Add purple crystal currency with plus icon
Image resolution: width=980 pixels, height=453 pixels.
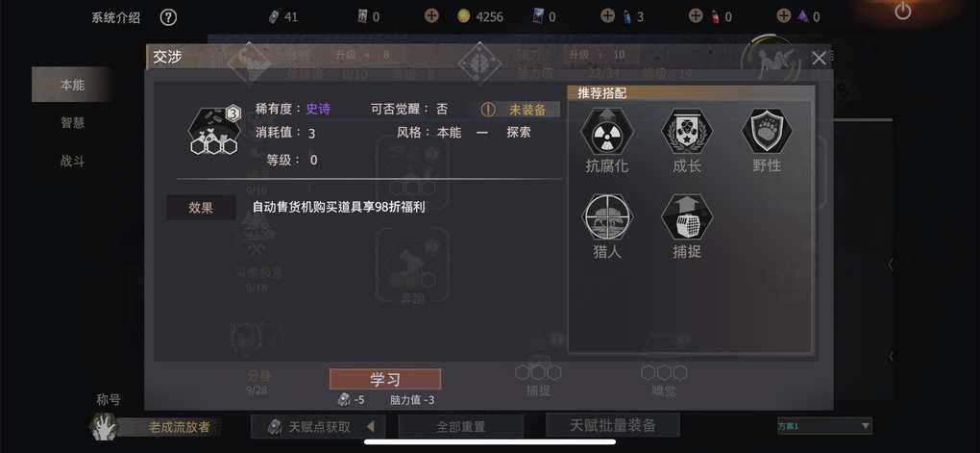click(784, 16)
